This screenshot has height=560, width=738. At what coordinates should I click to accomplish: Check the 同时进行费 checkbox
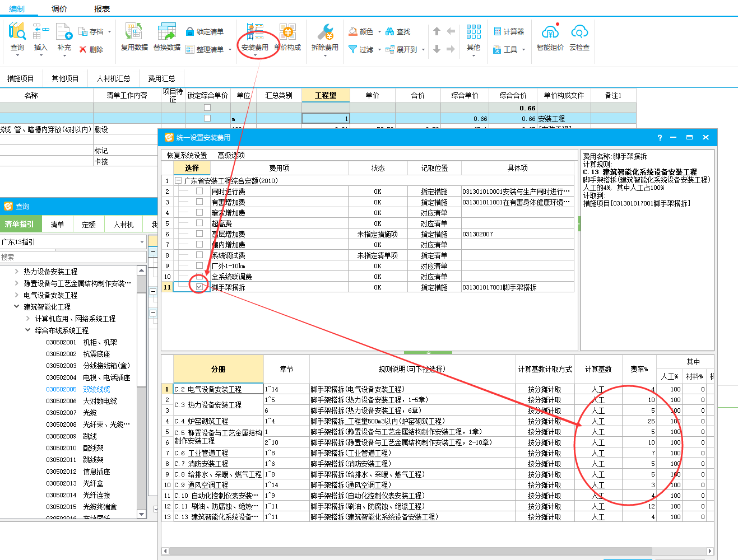tap(199, 191)
